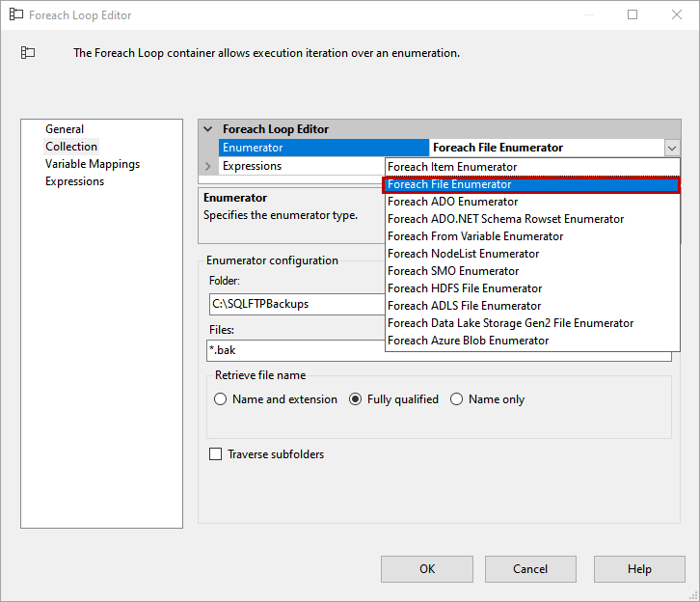Enable the Traverse subfolders checkbox
Viewport: 700px width, 602px height.
click(x=216, y=454)
